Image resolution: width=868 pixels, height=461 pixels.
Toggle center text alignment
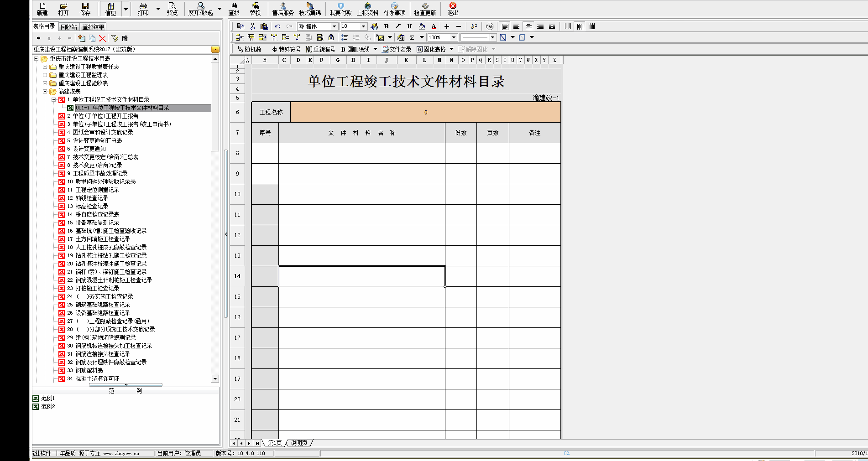point(528,26)
